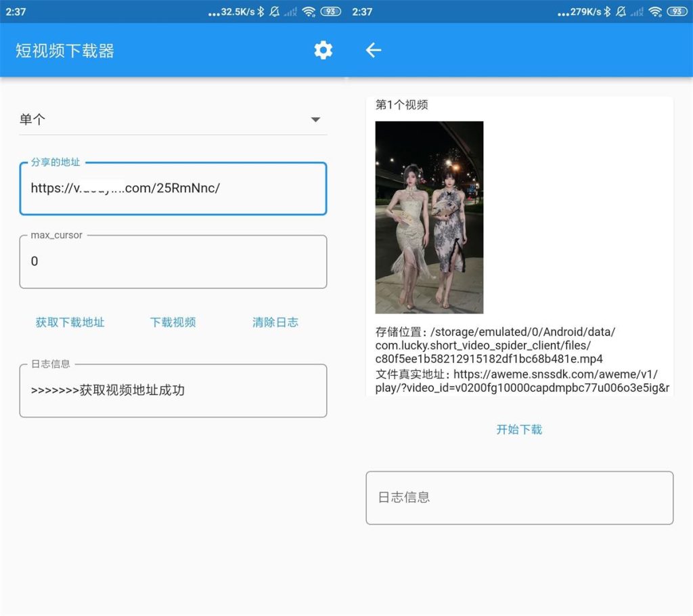Open the settings gear icon
The image size is (693, 616).
pyautogui.click(x=323, y=50)
